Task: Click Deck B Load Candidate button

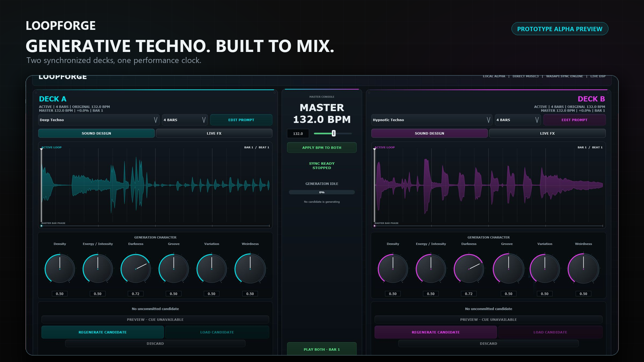Action: [x=550, y=332]
